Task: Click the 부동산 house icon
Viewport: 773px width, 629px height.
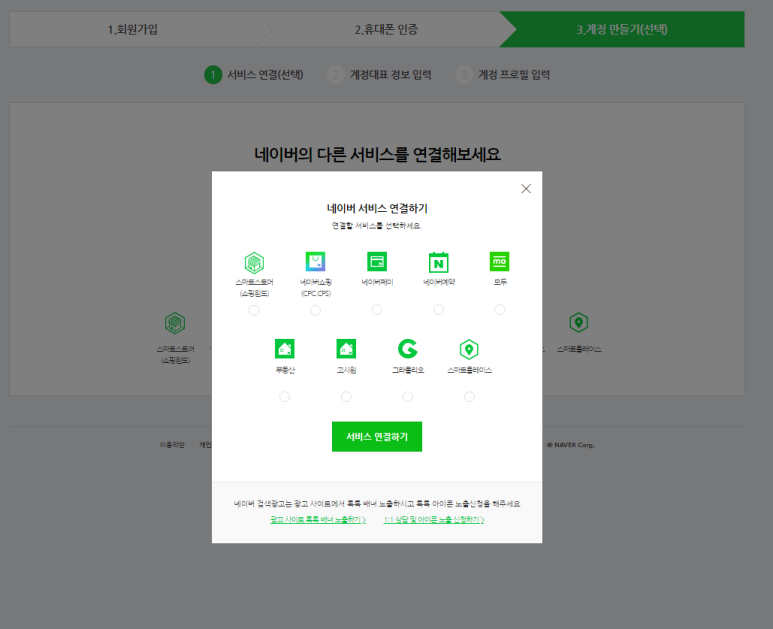Action: click(x=285, y=349)
